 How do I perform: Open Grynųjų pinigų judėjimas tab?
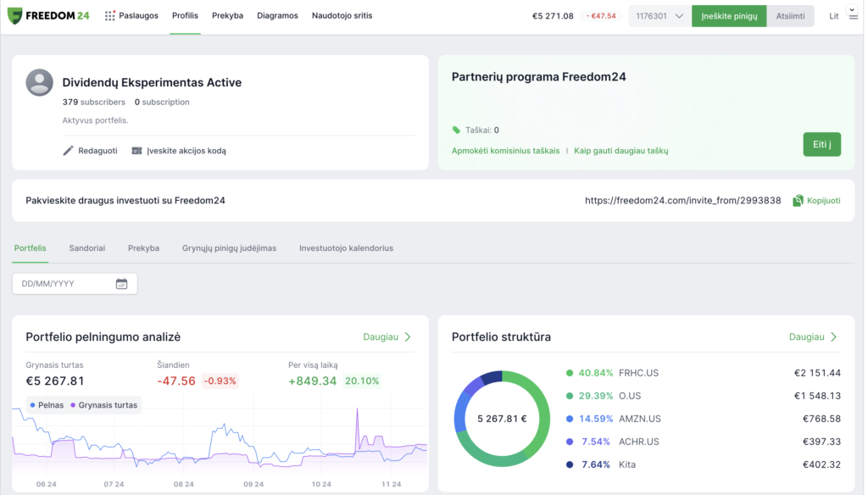coord(229,248)
